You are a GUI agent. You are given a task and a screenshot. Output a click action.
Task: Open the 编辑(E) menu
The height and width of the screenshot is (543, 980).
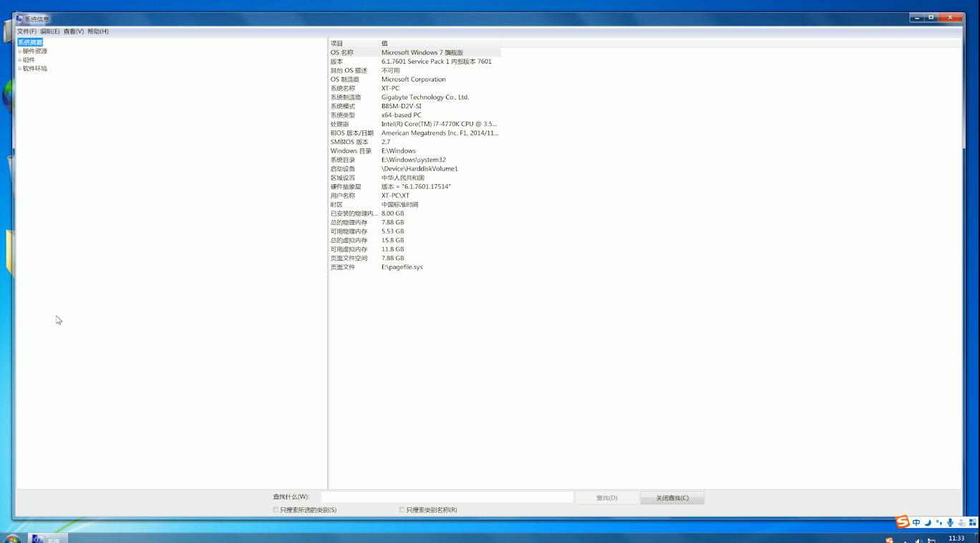[50, 32]
